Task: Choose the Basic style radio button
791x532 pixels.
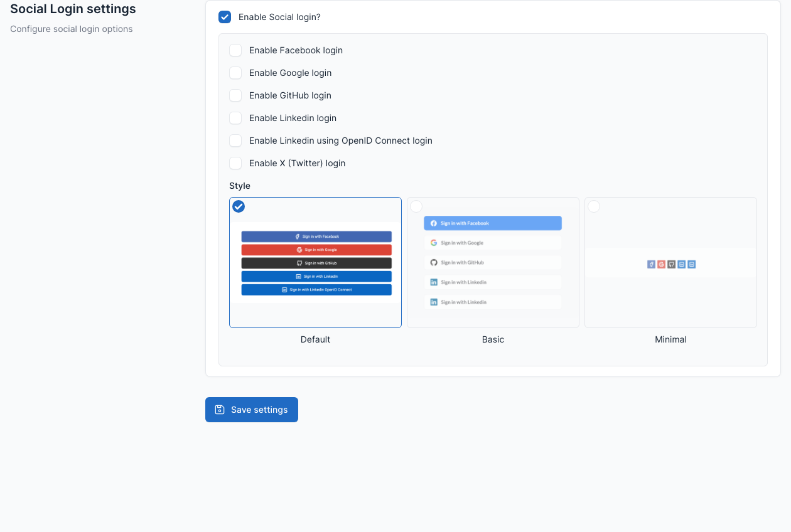Action: (416, 206)
